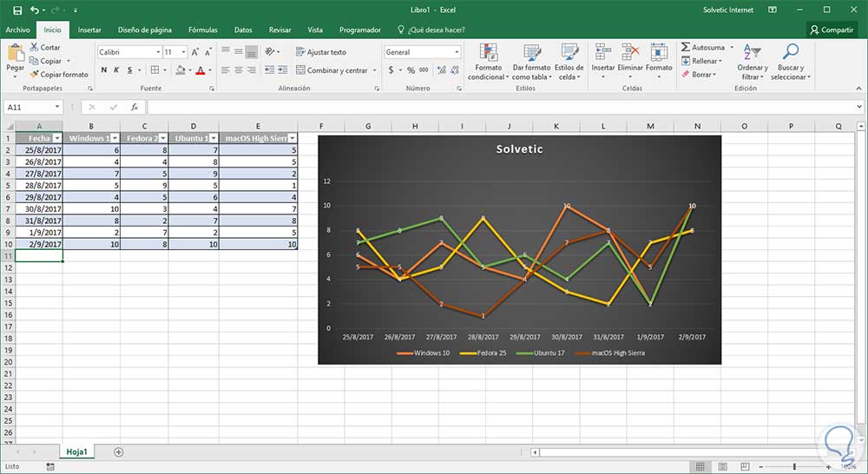
Task: Click Dar formato como tabla
Action: coord(531,62)
